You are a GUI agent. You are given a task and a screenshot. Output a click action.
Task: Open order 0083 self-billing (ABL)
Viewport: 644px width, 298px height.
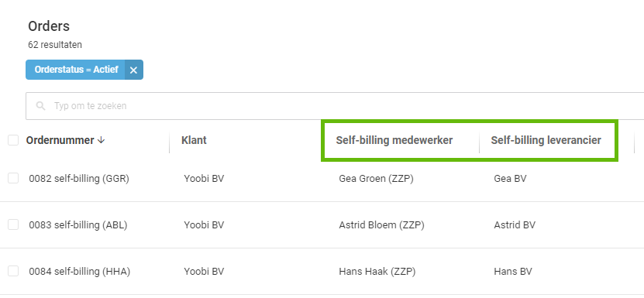point(78,225)
